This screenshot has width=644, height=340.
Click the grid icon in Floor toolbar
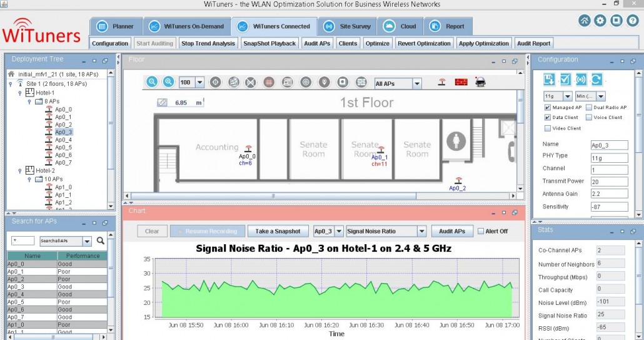click(269, 82)
